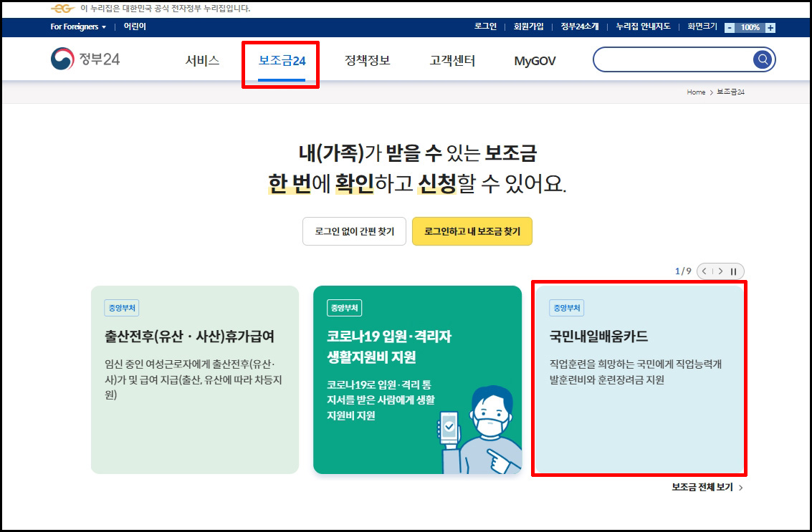Screen dimensions: 812x532
Task: Click the magnifier search icon
Action: [763, 59]
